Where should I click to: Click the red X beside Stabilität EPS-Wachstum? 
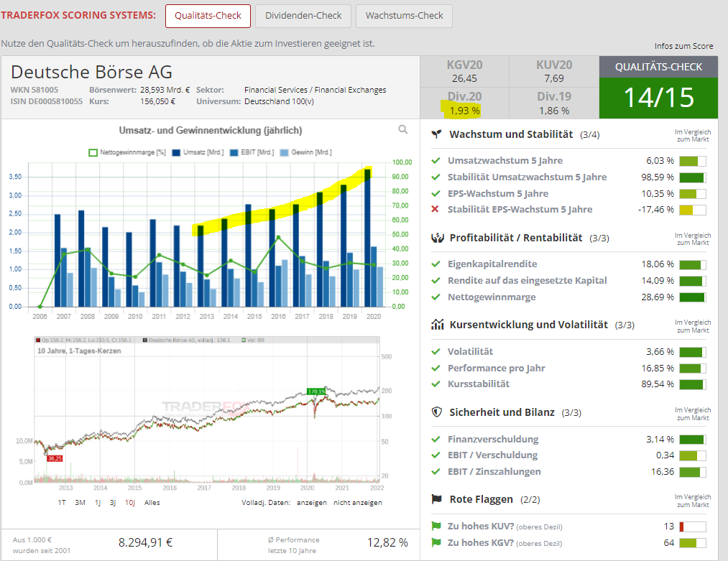pyautogui.click(x=435, y=210)
